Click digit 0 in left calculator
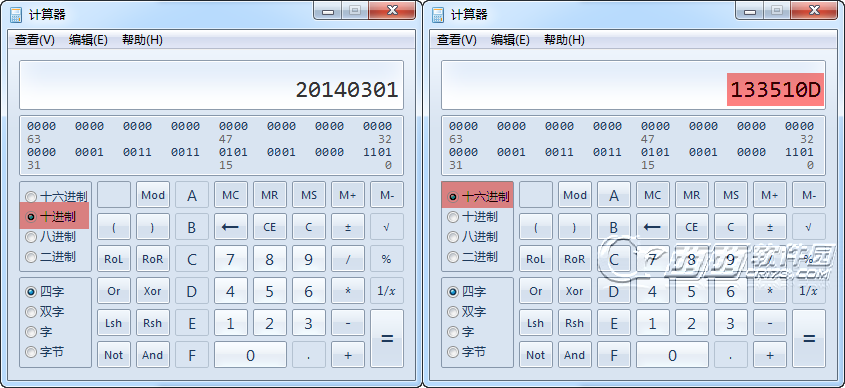845x388 pixels. pyautogui.click(x=250, y=355)
